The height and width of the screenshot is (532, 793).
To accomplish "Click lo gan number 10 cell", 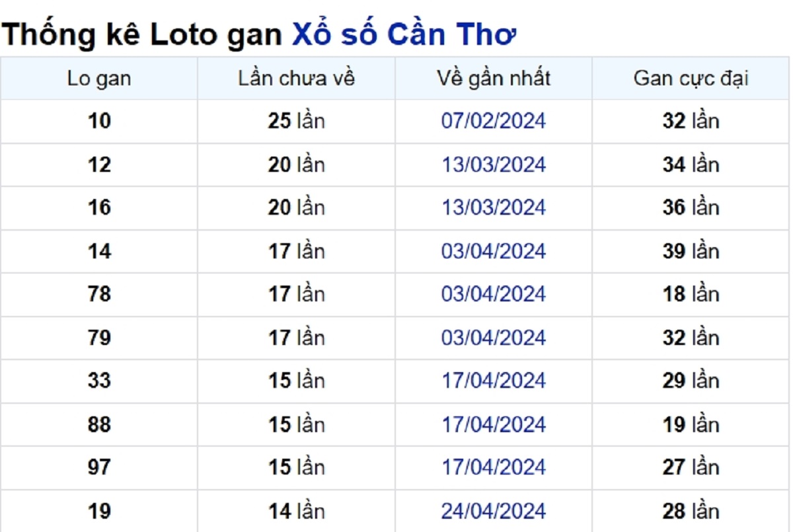I will [99, 121].
